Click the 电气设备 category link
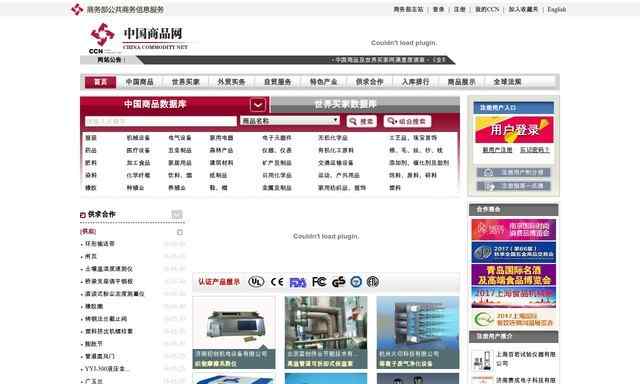The image size is (640, 384). tap(180, 138)
